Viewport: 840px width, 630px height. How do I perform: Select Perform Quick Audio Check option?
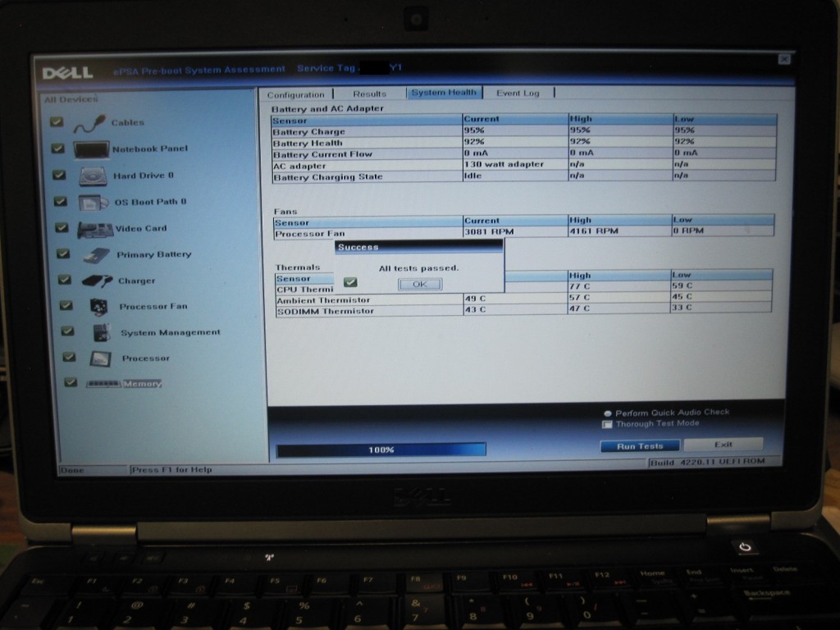(x=608, y=413)
